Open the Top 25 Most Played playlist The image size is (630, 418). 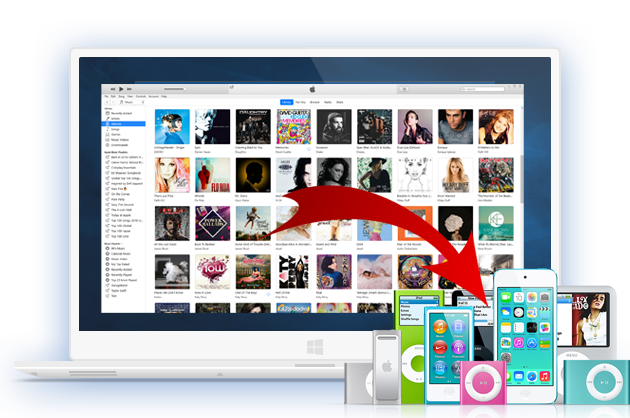(x=124, y=280)
